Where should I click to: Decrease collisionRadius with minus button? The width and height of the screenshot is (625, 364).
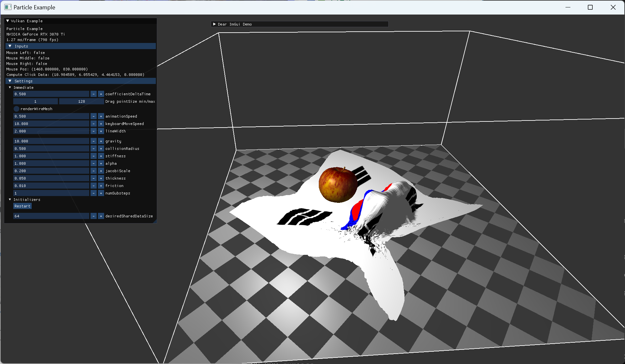[x=93, y=149]
